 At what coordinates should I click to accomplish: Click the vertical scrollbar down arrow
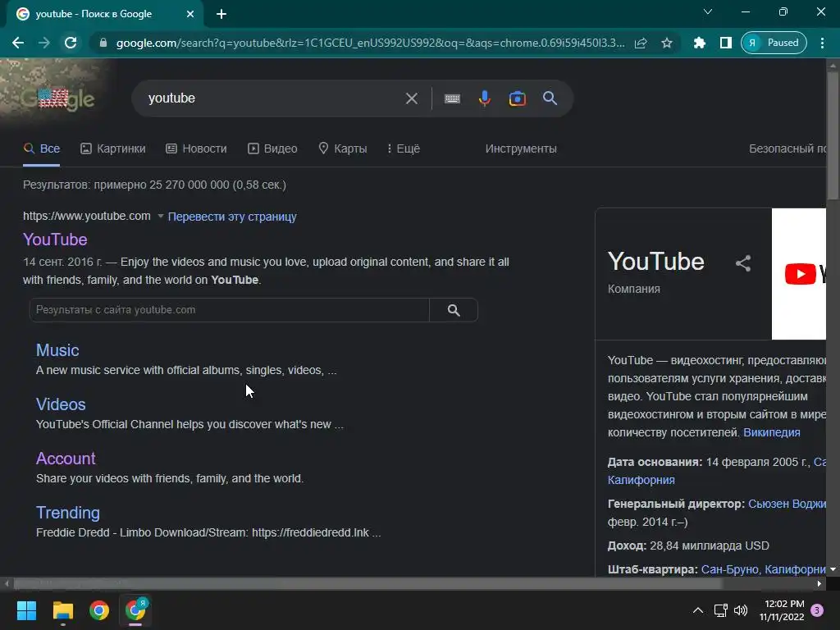833,569
